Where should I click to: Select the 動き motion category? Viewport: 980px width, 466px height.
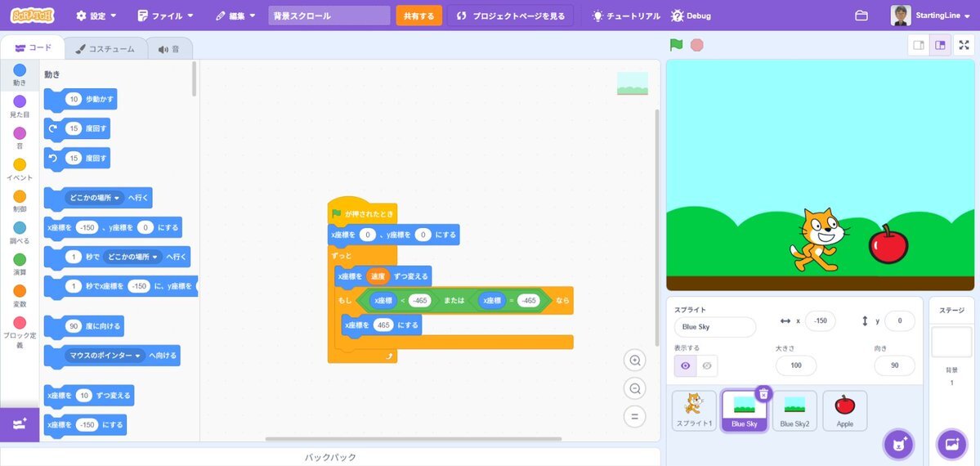pyautogui.click(x=20, y=75)
